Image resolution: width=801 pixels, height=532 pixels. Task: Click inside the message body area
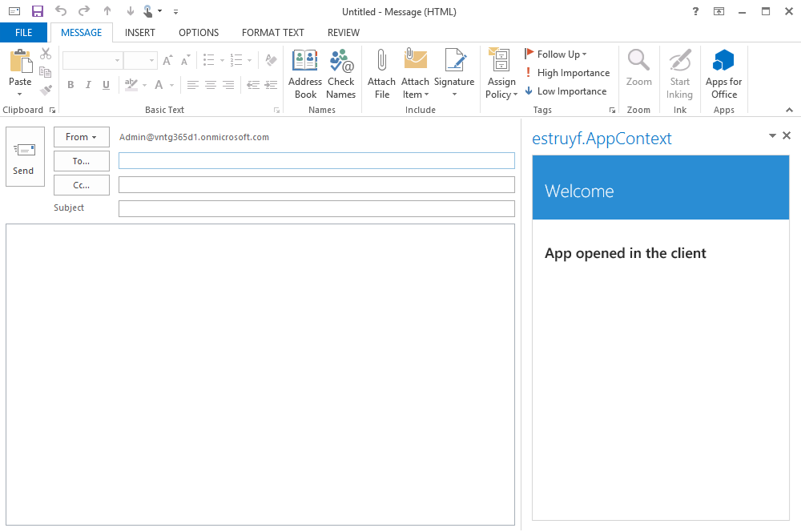(260, 374)
